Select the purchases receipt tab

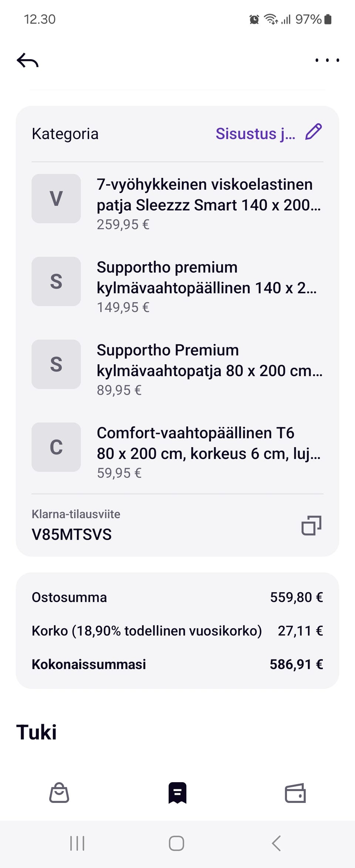177,793
